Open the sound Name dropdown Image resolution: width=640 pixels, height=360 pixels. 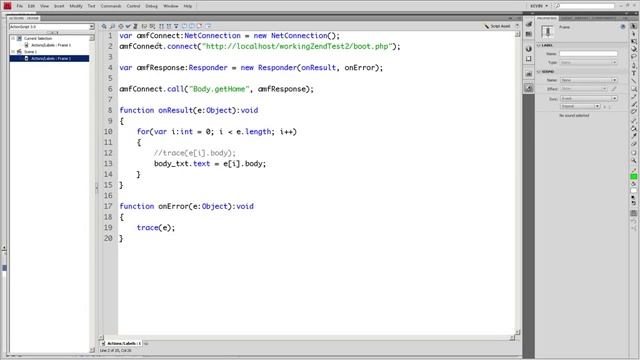point(588,80)
